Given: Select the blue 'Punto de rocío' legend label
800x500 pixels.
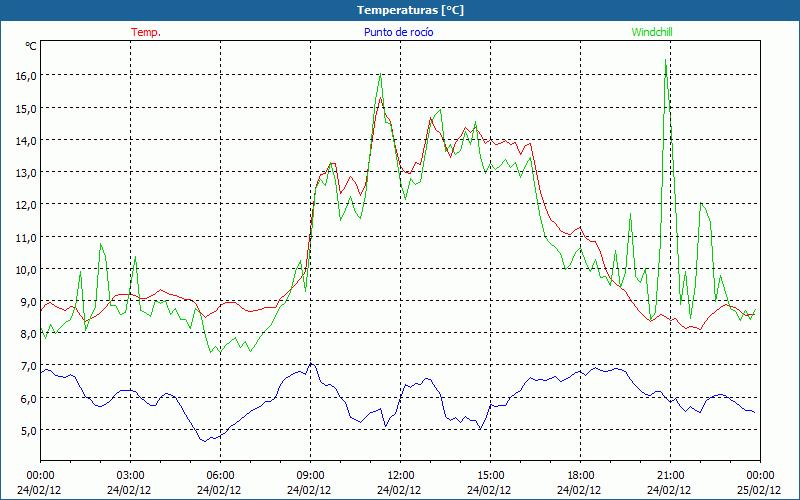Looking at the screenshot, I should click(x=398, y=32).
